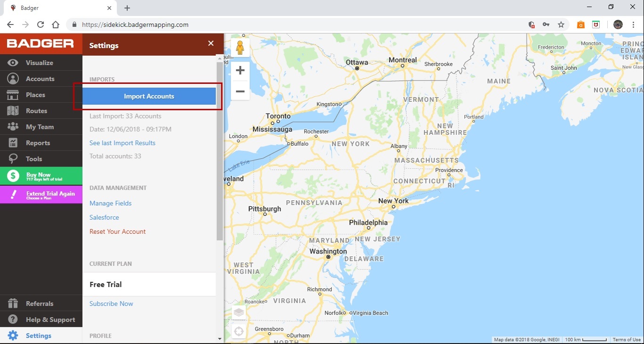Open the Reports chart icon

13,143
